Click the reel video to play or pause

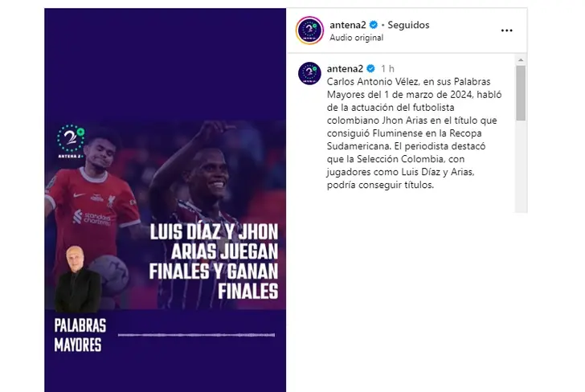pyautogui.click(x=166, y=200)
